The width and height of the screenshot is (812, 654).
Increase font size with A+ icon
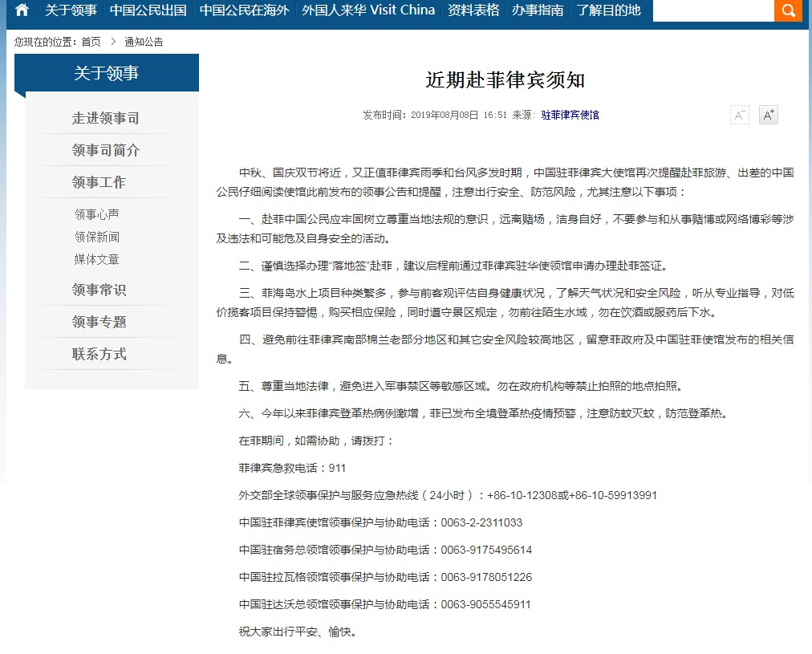(769, 115)
